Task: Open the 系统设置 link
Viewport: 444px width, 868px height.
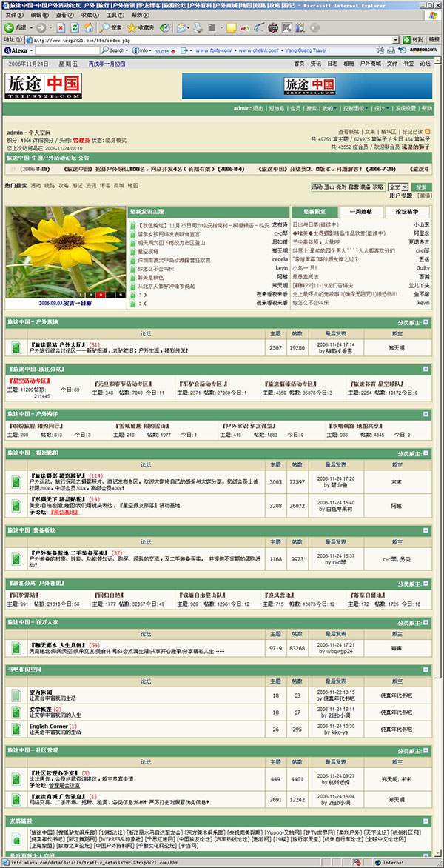Action: click(x=406, y=108)
